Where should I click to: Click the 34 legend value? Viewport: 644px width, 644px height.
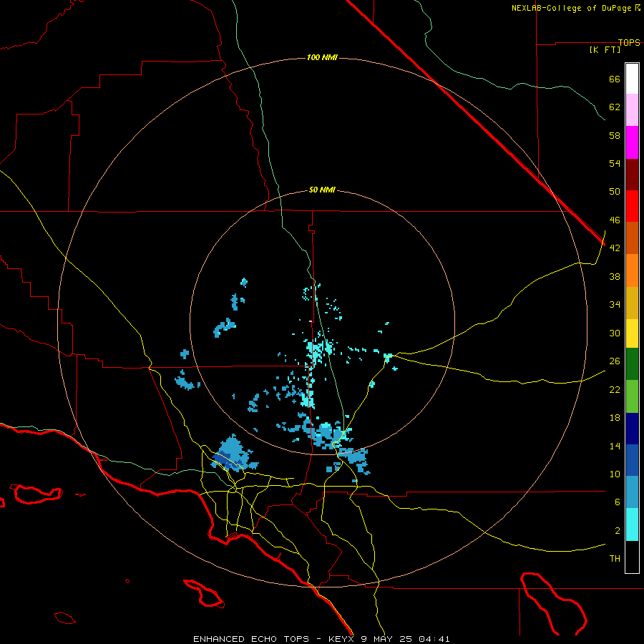pyautogui.click(x=615, y=305)
